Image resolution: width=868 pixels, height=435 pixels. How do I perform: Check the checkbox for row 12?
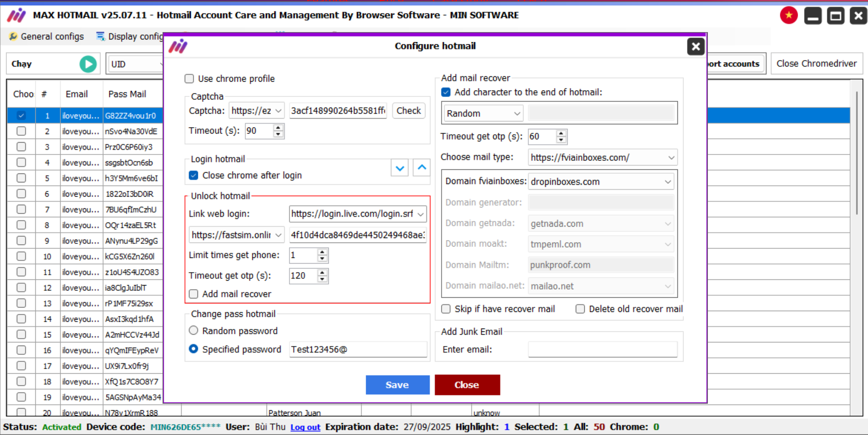pyautogui.click(x=21, y=288)
